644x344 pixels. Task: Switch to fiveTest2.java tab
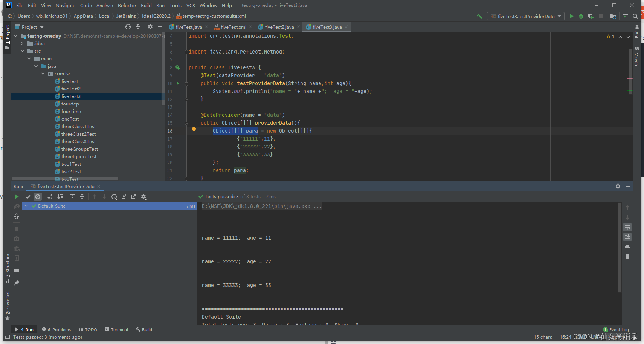click(279, 27)
